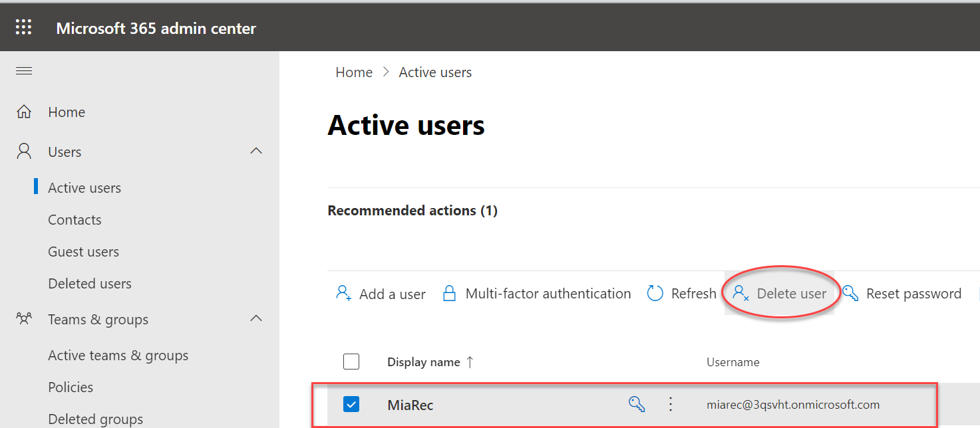Click the Reset password key icon in toolbar
980x428 pixels.
click(850, 293)
